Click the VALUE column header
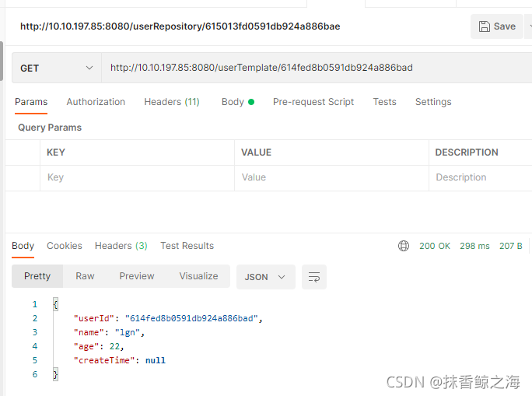The width and height of the screenshot is (532, 396). [256, 152]
